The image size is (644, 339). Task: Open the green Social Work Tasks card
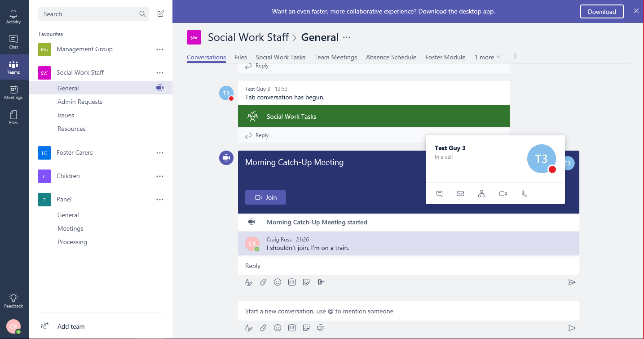tap(374, 116)
